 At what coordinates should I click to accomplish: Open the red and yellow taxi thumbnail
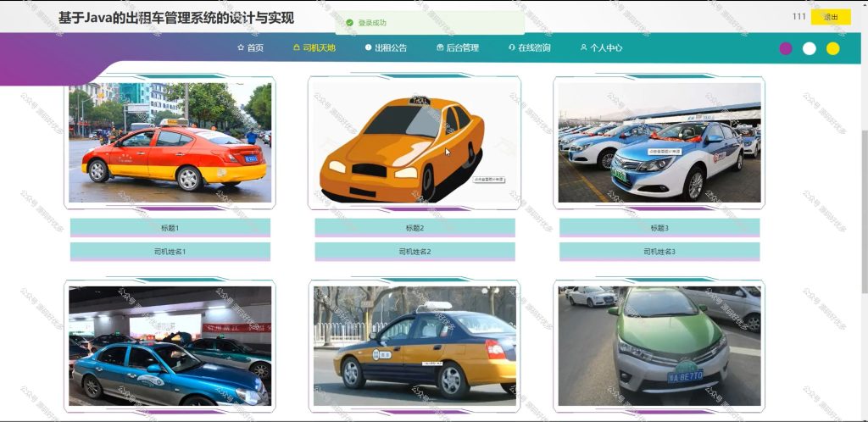pyautogui.click(x=170, y=142)
